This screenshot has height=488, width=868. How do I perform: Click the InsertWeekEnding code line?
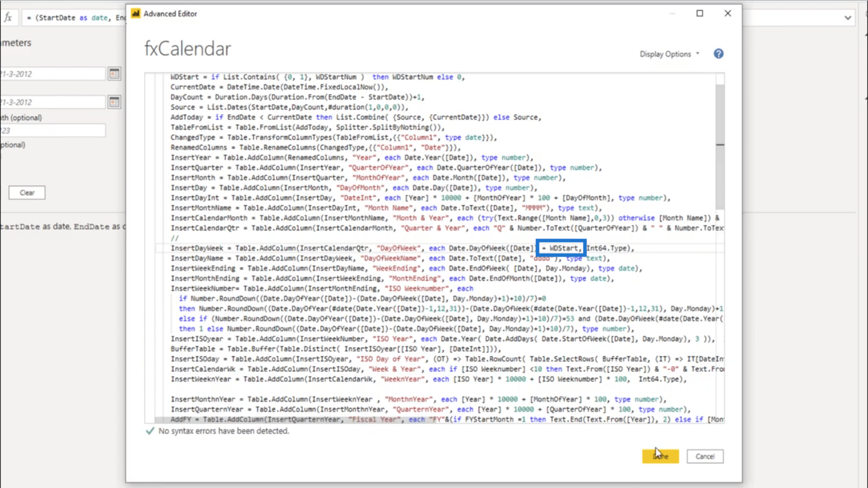click(x=407, y=269)
